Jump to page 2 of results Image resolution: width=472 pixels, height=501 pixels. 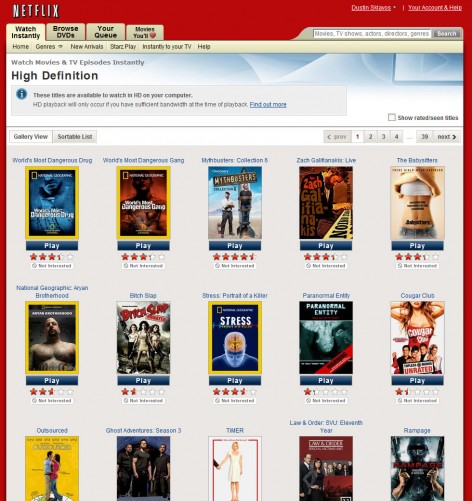point(370,137)
